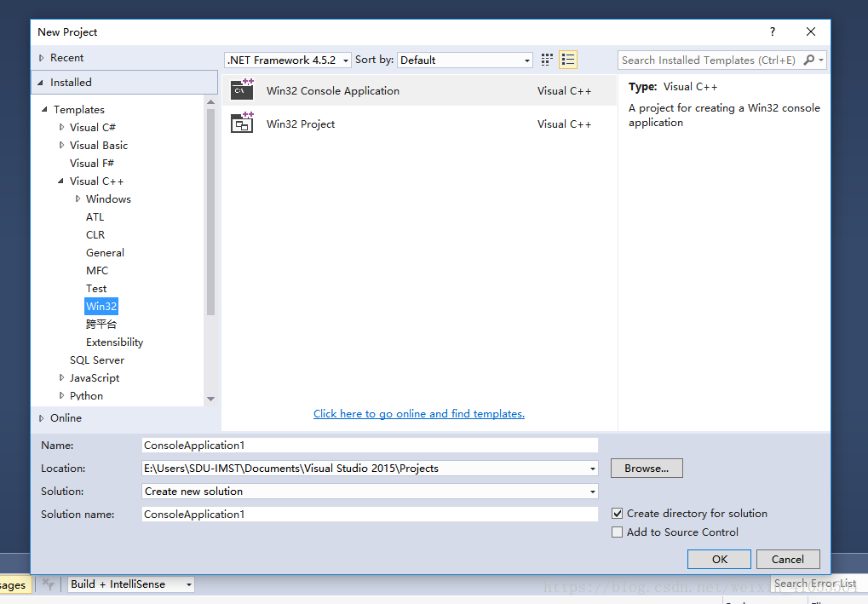Screen dimensions: 868x604
Task: Collapse the Templates tree node
Action: (45, 110)
